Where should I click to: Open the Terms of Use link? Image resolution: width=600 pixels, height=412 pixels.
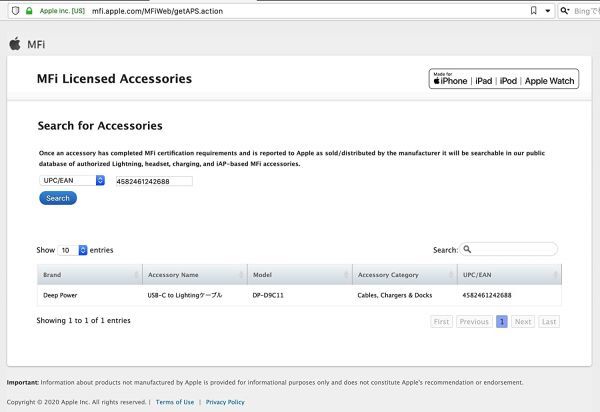click(175, 402)
